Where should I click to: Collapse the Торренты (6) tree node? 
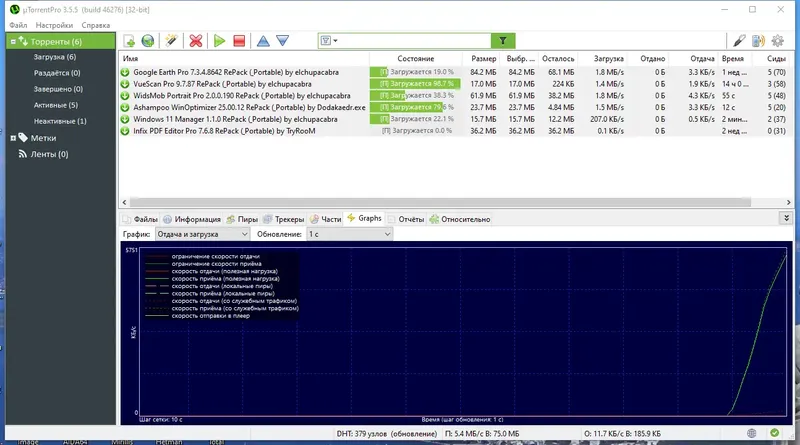pyautogui.click(x=13, y=41)
